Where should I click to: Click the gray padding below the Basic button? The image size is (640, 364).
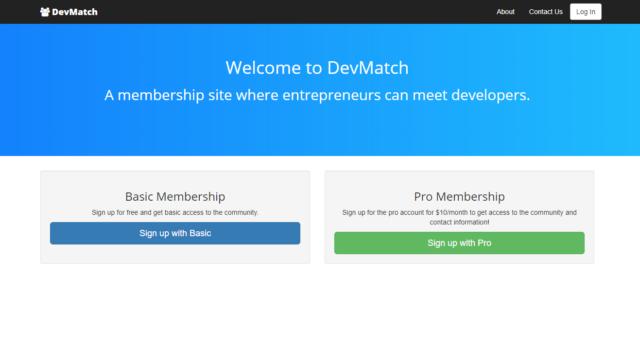[175, 254]
